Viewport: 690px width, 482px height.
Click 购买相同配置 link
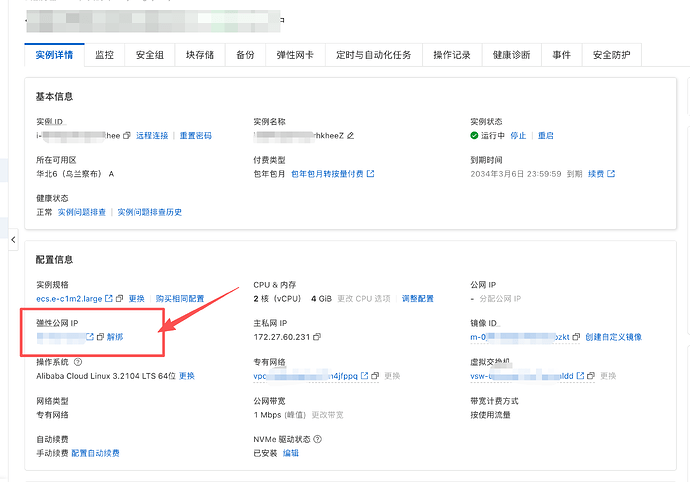click(x=180, y=298)
